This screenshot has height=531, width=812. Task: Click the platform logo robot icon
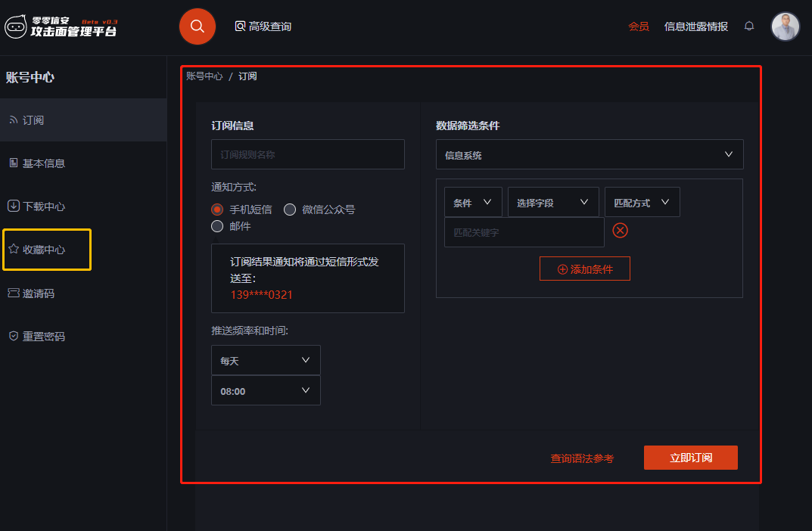(16, 28)
